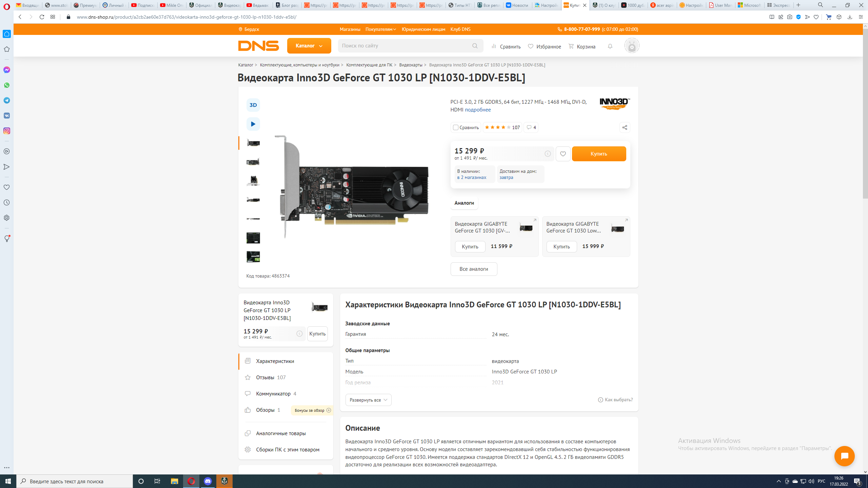Open Избранное in header
Screen dimensions: 868x488
pos(544,46)
